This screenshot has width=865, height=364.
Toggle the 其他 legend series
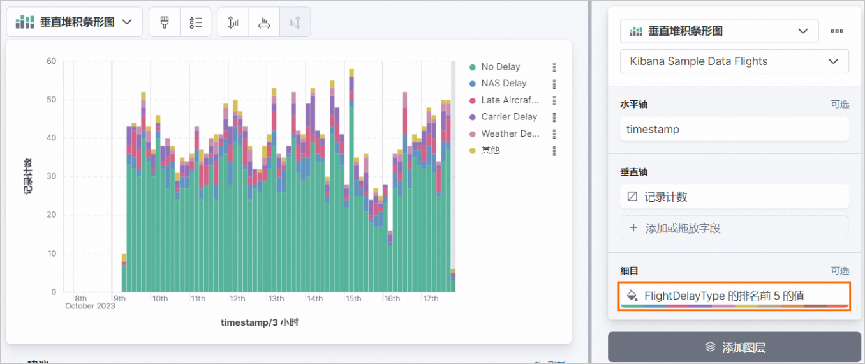(x=490, y=150)
